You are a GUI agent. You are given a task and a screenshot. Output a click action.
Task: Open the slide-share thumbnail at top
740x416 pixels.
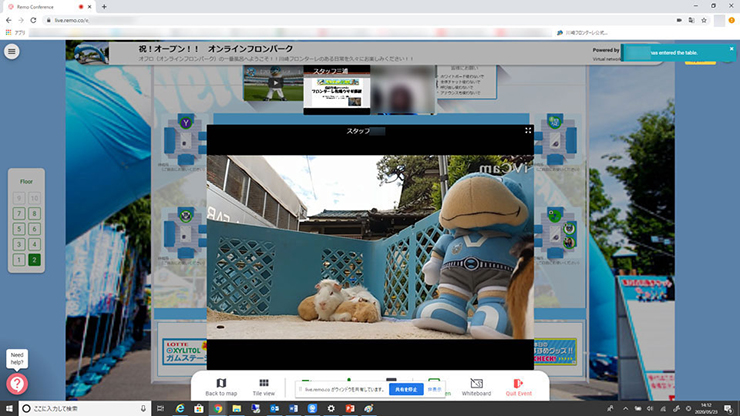pos(336,90)
